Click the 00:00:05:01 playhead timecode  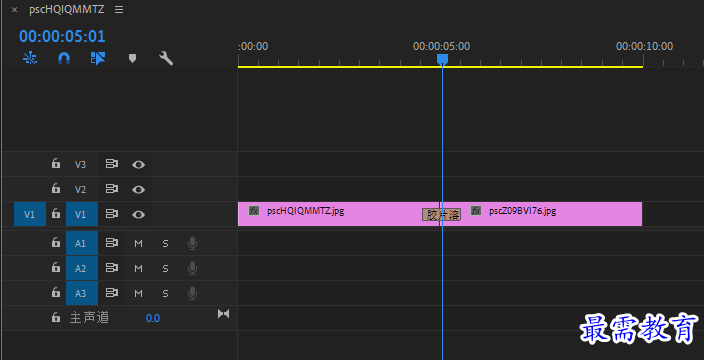pyautogui.click(x=62, y=36)
